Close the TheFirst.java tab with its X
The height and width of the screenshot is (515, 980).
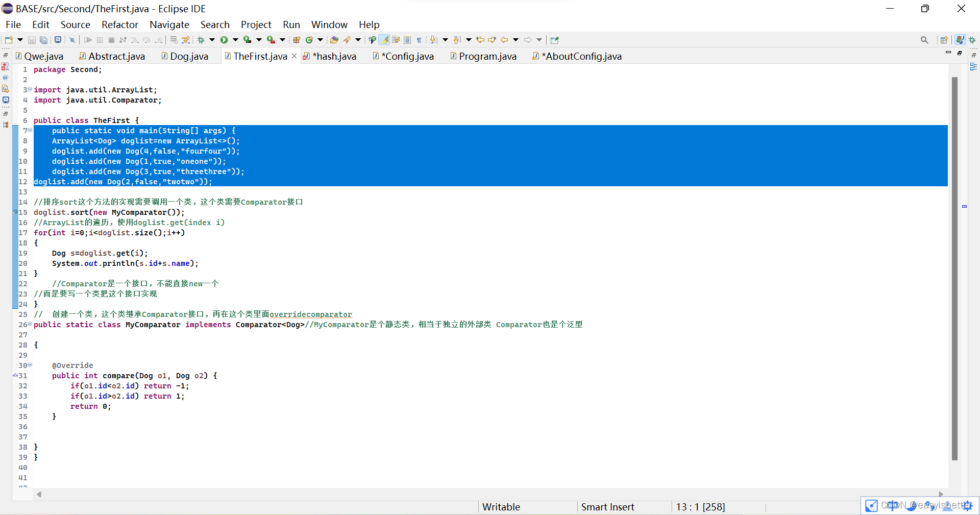pos(294,56)
